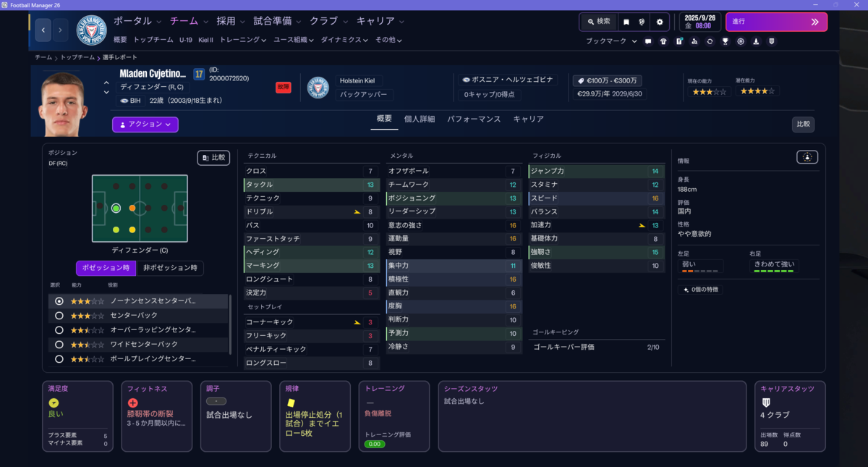Screen dimensions: 868x467
Task: Open the ブックマーク dropdown
Action: pos(612,41)
